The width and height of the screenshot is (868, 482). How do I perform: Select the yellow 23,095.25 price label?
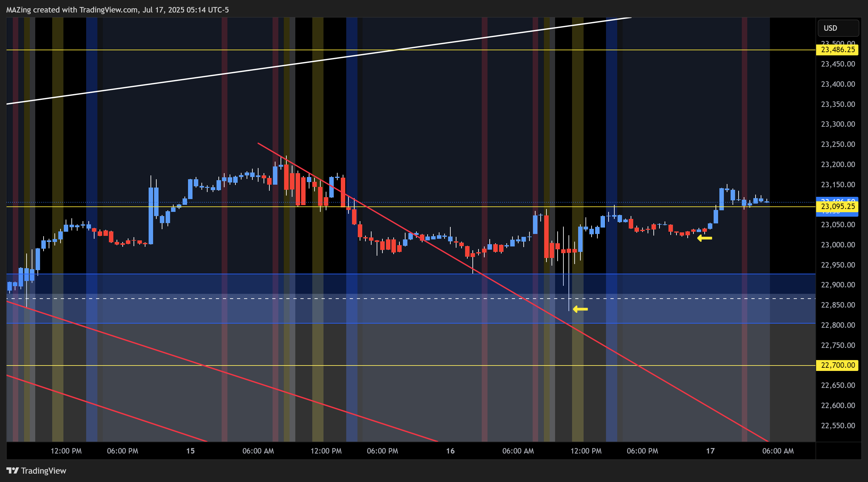tap(837, 206)
